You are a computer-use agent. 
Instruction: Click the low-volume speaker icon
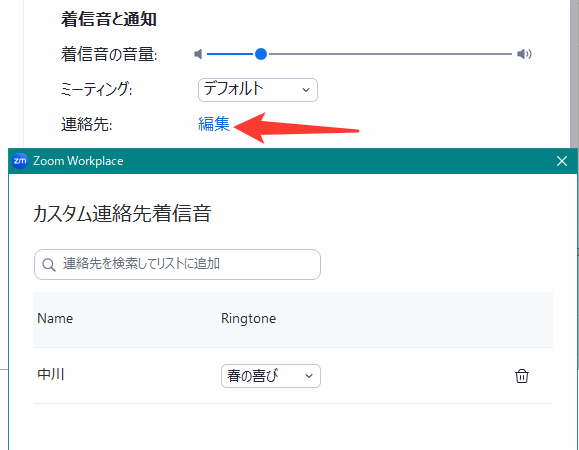point(198,54)
